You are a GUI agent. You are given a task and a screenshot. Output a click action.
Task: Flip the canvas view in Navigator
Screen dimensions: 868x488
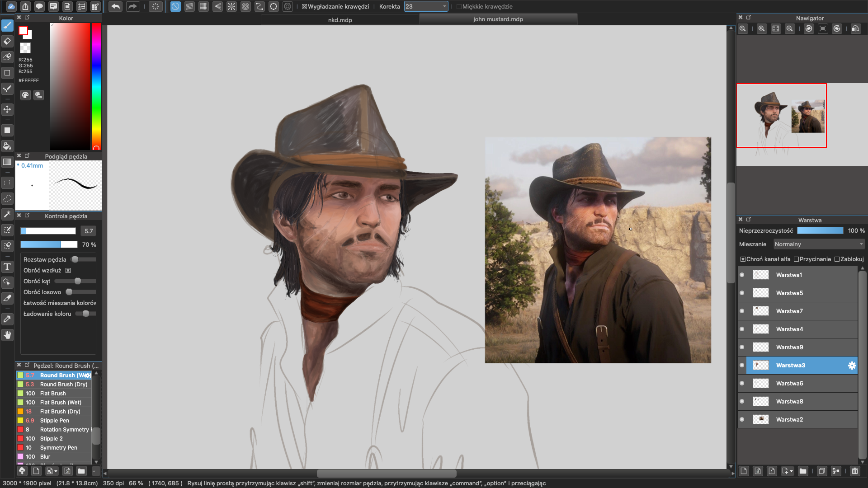[x=856, y=28]
